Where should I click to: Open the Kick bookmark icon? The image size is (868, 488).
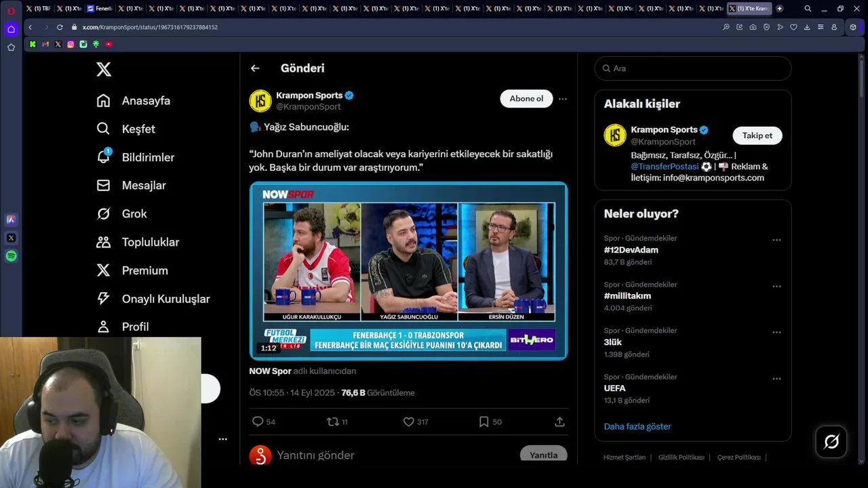point(33,44)
